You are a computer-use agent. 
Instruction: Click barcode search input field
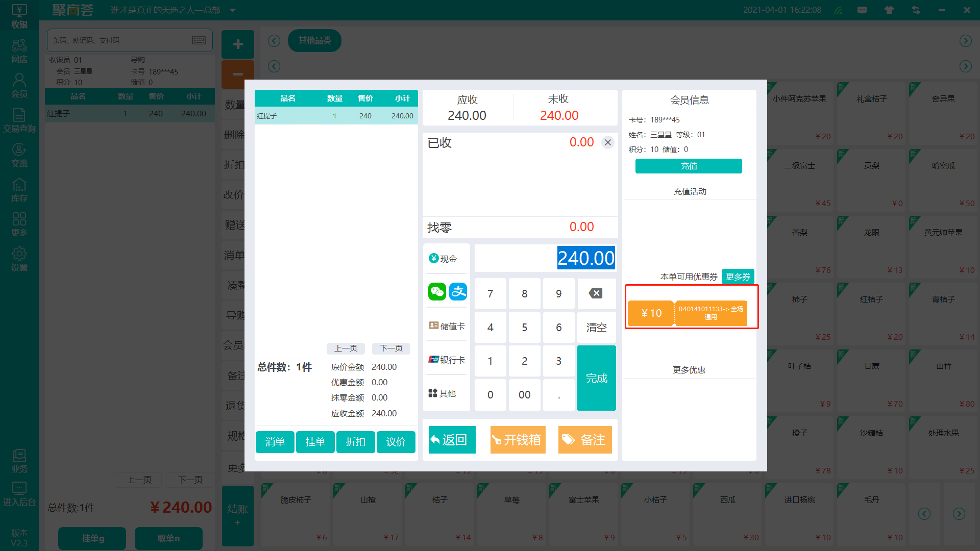(x=130, y=40)
